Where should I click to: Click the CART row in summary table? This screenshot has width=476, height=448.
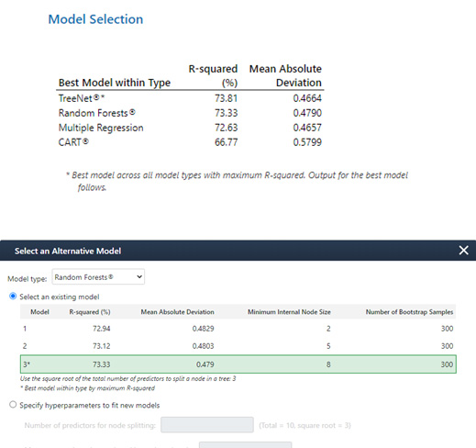(x=190, y=142)
